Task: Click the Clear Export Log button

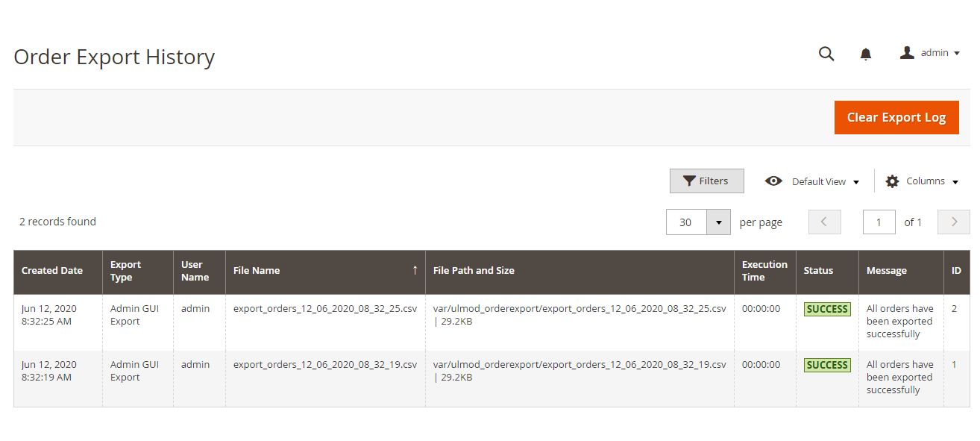Action: pos(896,118)
